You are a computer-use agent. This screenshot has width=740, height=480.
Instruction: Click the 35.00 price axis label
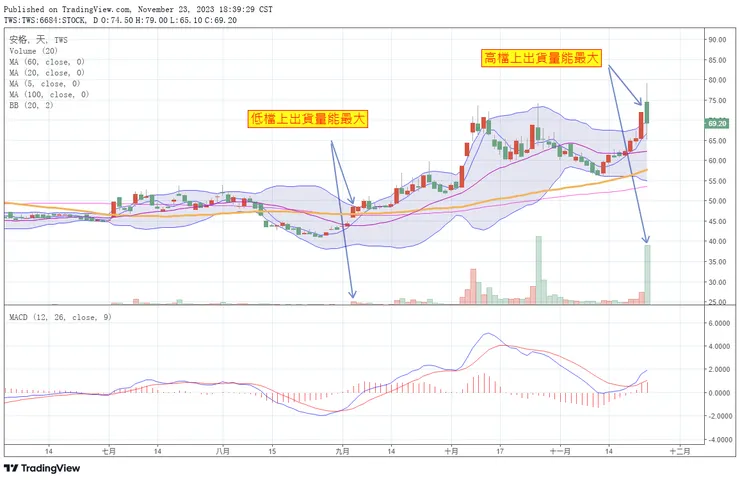717,262
